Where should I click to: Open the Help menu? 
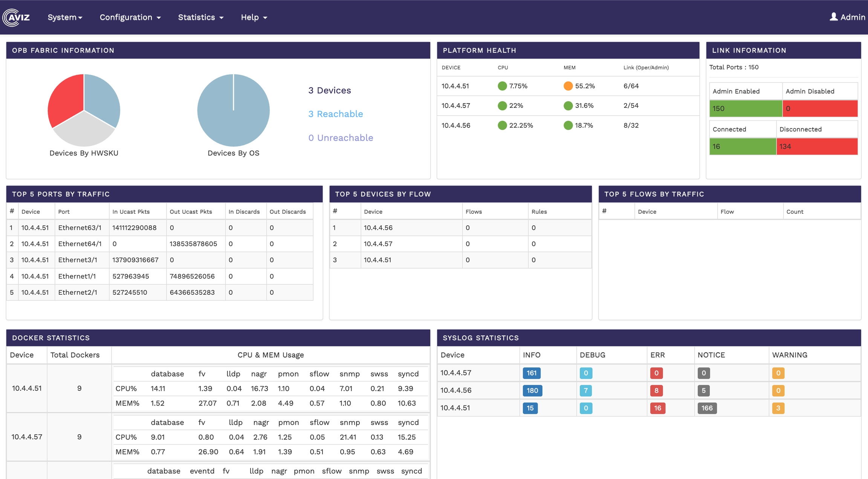254,17
